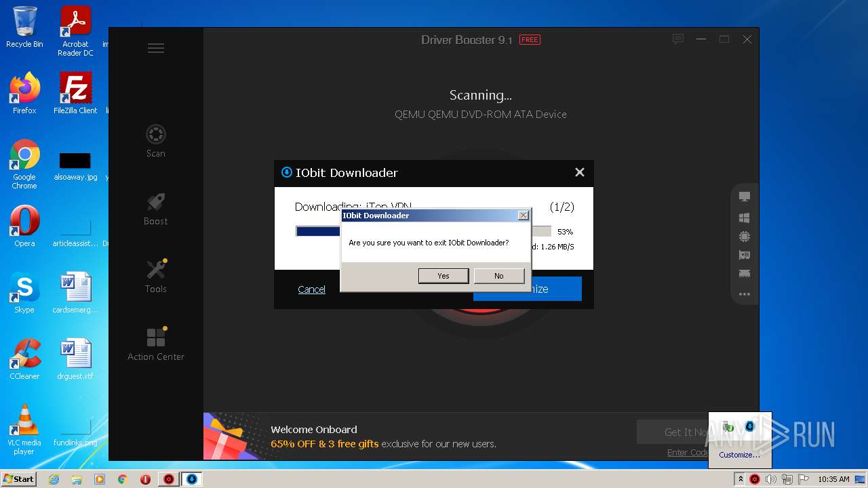
Task: Click Driver Booster tray icon
Action: pyautogui.click(x=754, y=479)
